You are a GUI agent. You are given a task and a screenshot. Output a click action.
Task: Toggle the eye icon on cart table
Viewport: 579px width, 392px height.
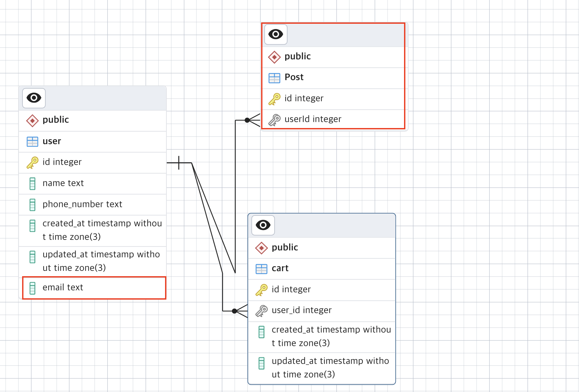pos(263,225)
